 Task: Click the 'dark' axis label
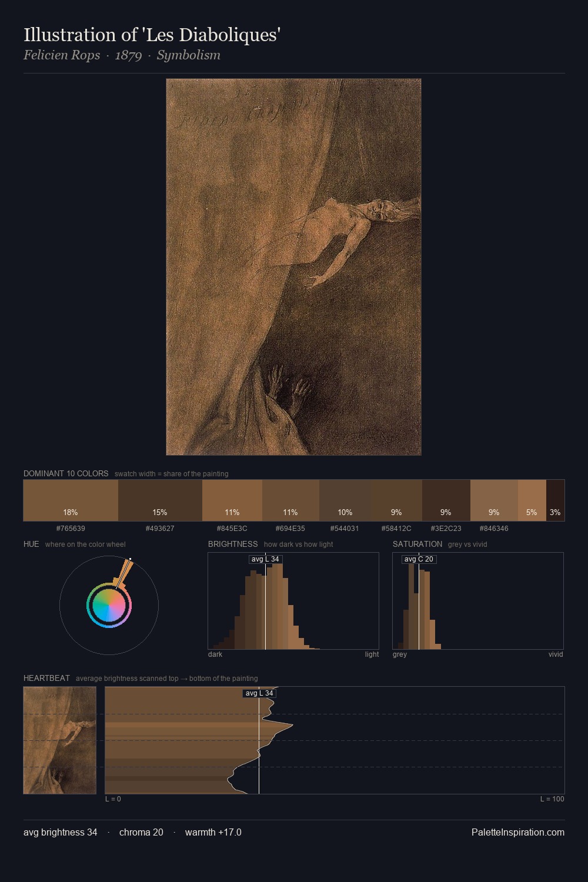click(215, 654)
